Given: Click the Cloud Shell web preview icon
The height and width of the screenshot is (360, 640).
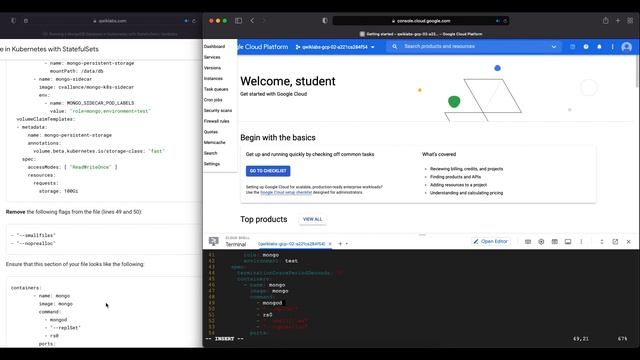Looking at the screenshot, I should pyautogui.click(x=554, y=242).
